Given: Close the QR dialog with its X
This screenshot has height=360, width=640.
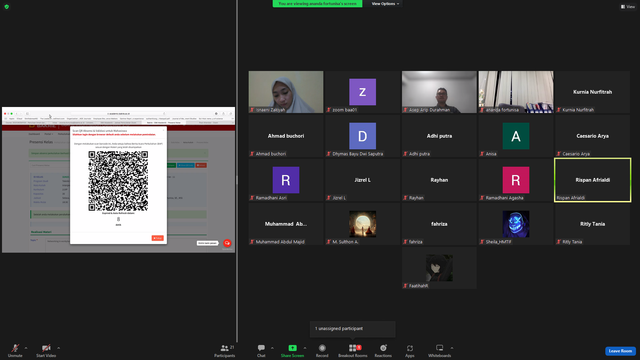Looking at the screenshot, I should pos(164,131).
